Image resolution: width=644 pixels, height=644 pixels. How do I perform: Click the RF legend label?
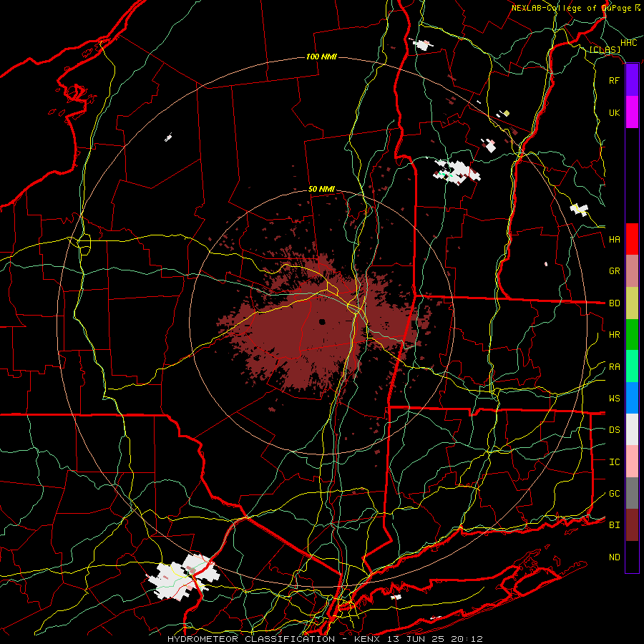point(615,80)
